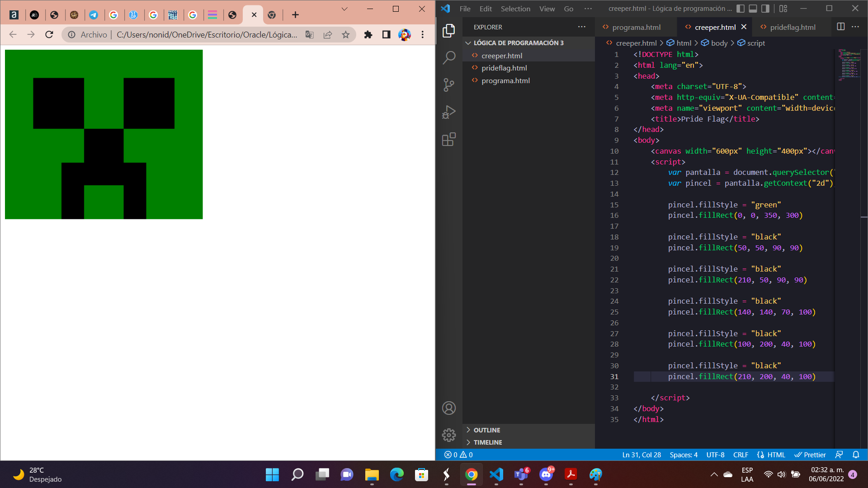
Task: Open Chrome three-dot menu
Action: [x=423, y=34]
